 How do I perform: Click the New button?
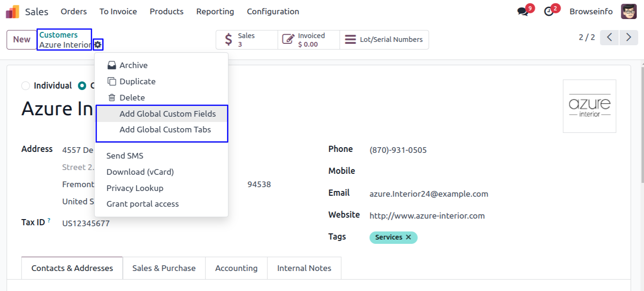[x=21, y=40]
